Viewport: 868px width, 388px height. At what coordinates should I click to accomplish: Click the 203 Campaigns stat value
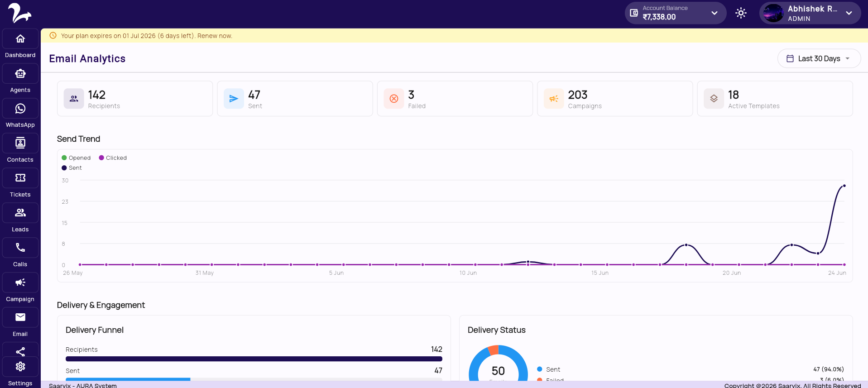click(x=578, y=95)
